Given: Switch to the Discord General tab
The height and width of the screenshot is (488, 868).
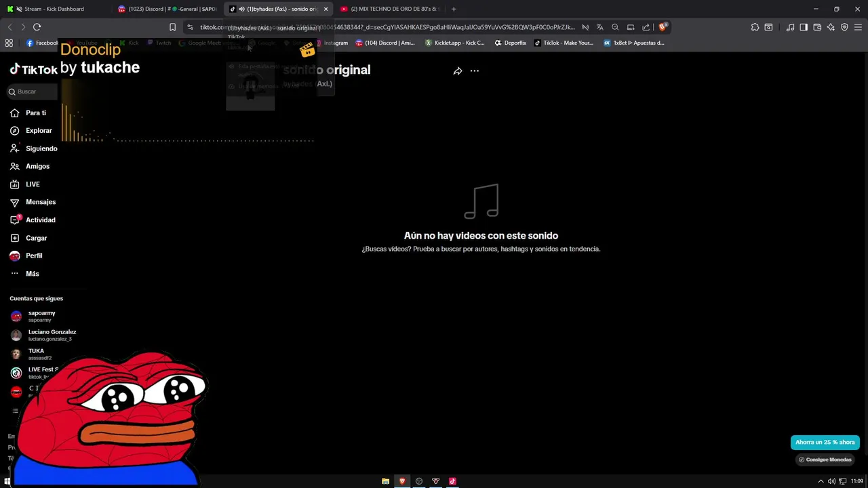Looking at the screenshot, I should (167, 9).
